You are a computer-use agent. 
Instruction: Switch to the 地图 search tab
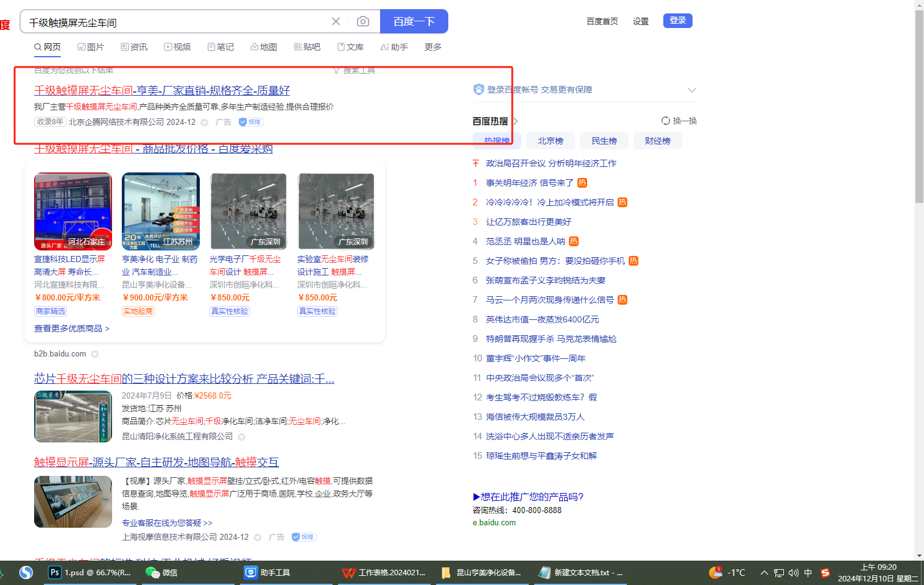[x=264, y=47]
